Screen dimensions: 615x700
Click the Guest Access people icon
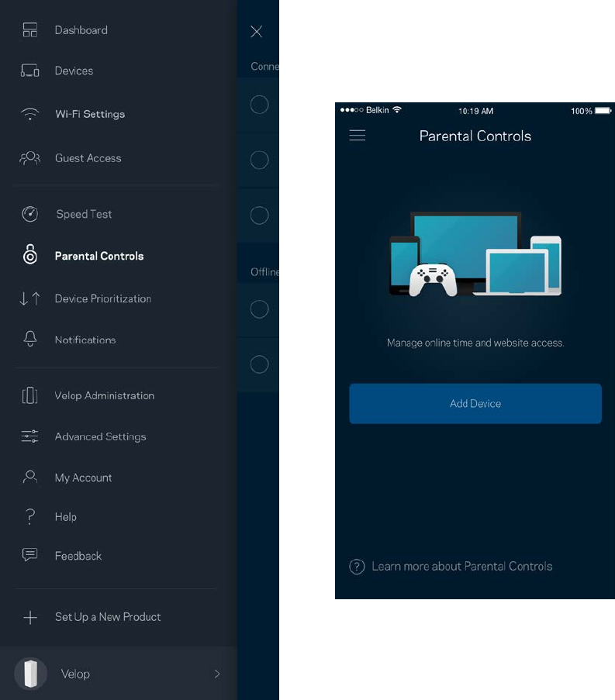coord(30,158)
